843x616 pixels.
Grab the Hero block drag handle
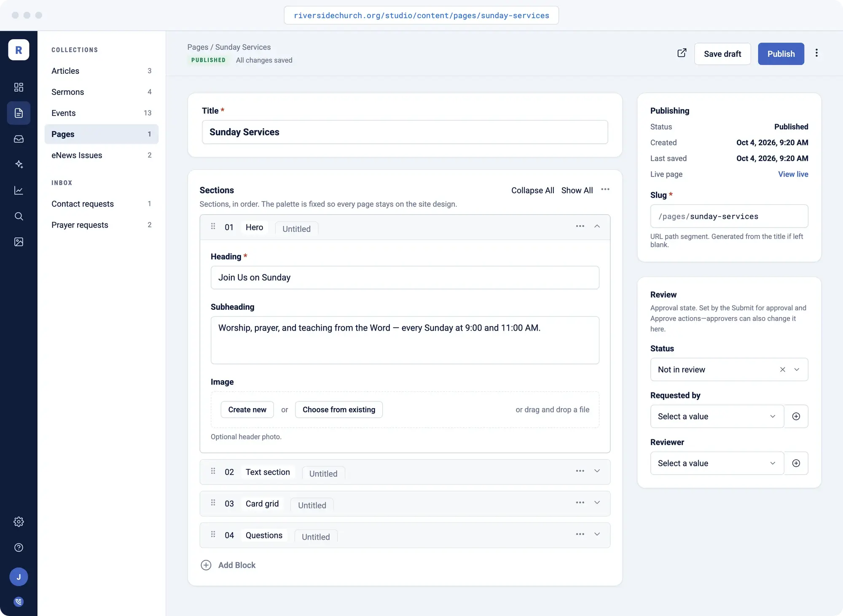point(213,226)
